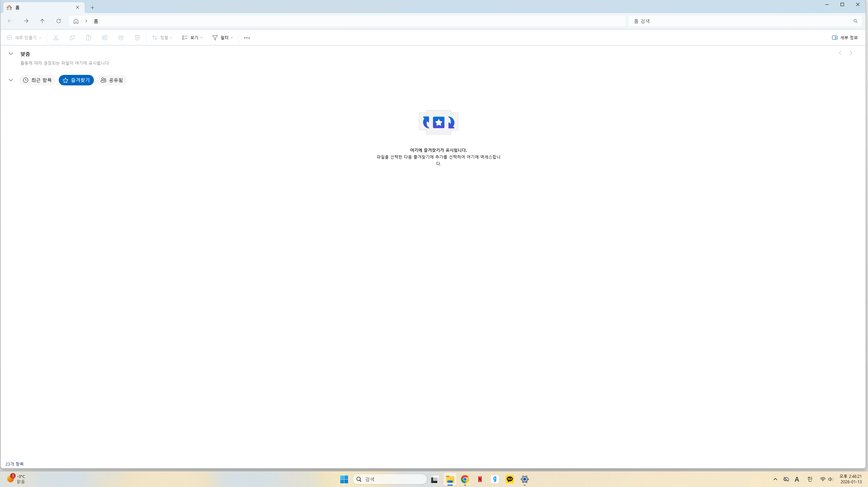The height and width of the screenshot is (487, 868).
Task: Click the Rename icon in toolbar
Action: [105, 38]
